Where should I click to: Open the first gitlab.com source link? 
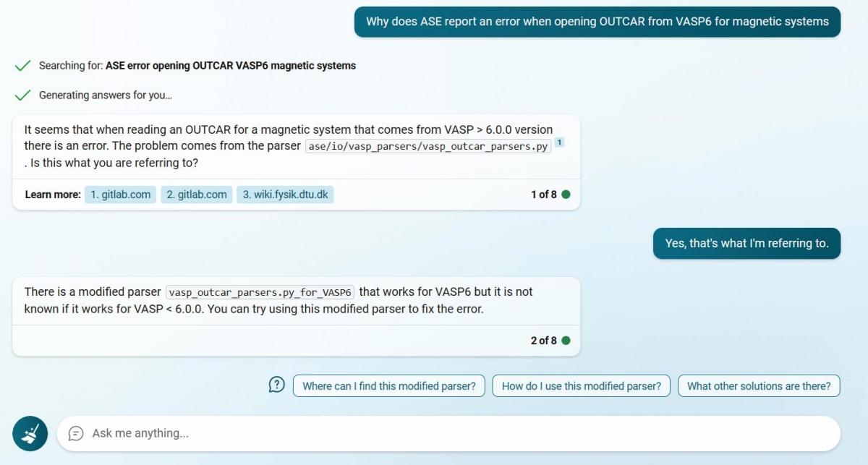pyautogui.click(x=121, y=195)
